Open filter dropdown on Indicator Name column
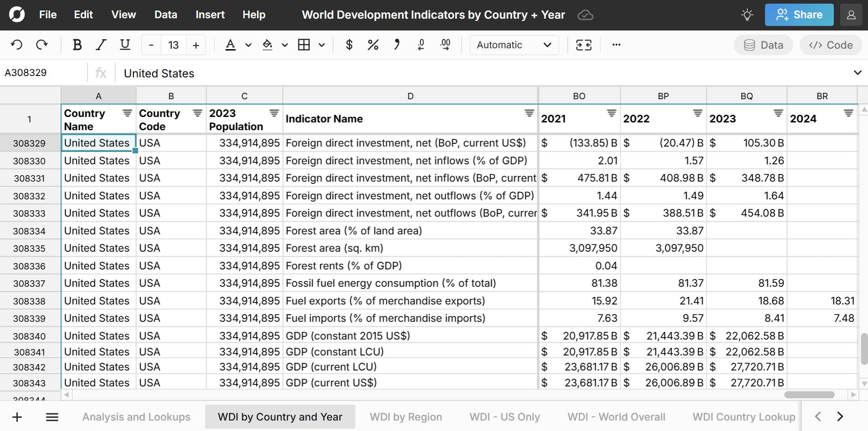868x431 pixels. pyautogui.click(x=529, y=113)
